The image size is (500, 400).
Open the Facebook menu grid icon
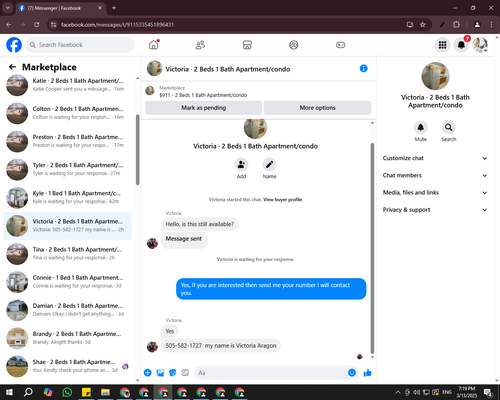[442, 45]
